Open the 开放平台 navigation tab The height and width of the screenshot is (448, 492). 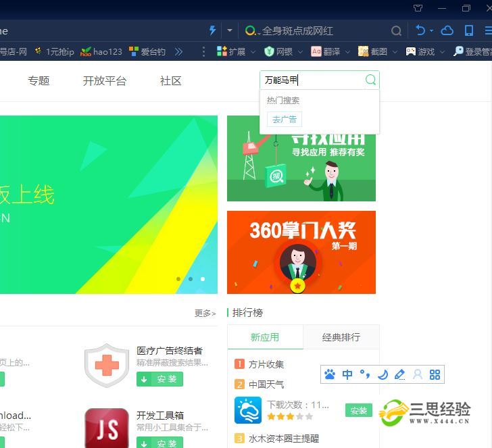tap(105, 80)
